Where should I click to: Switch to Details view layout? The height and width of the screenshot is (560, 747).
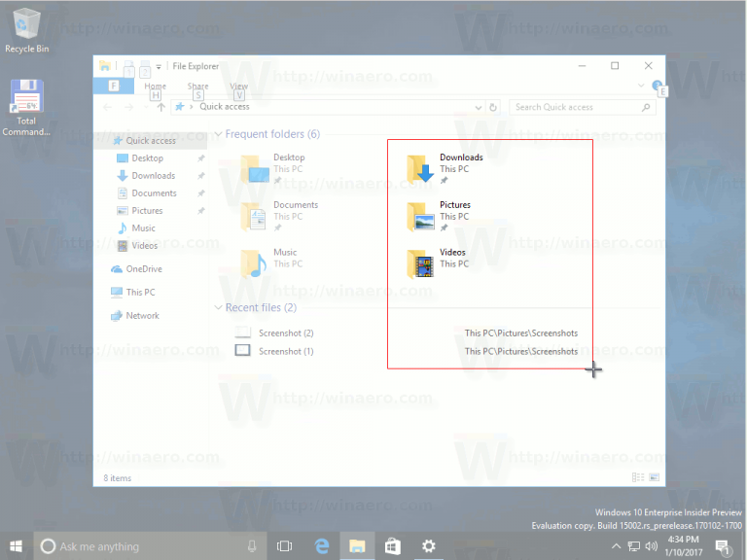pos(638,477)
